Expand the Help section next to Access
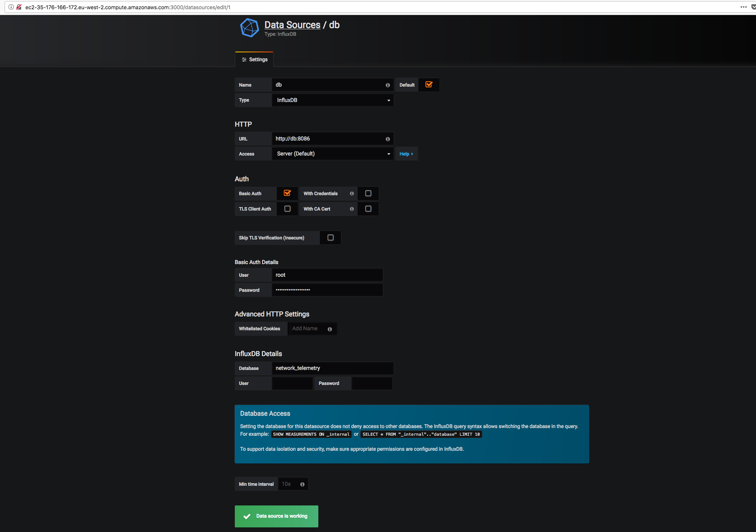This screenshot has height=532, width=756. (406, 154)
